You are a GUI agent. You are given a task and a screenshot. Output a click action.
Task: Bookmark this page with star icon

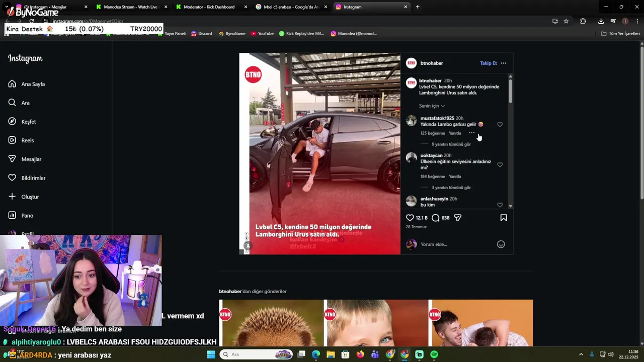coord(566,21)
